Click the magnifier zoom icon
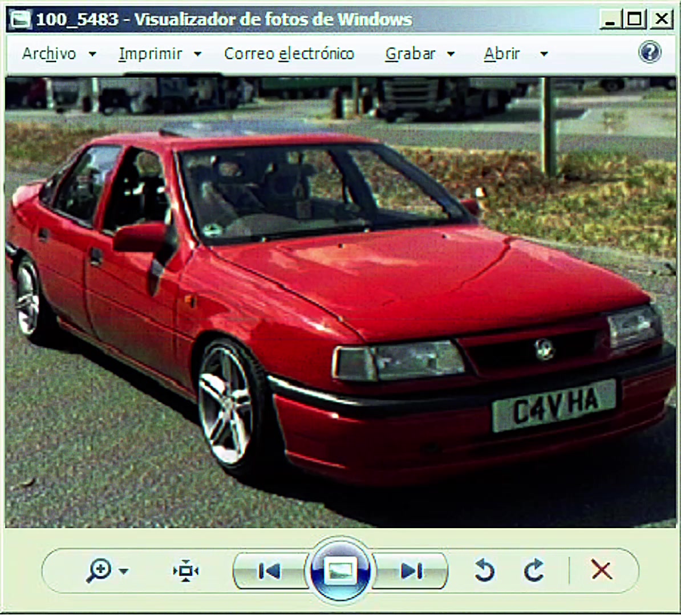681x616 pixels. point(99,571)
